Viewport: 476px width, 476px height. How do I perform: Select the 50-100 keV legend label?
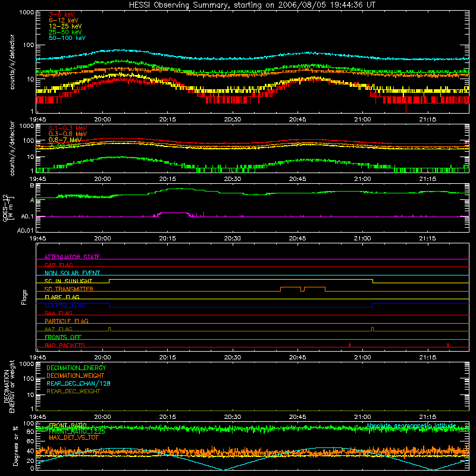click(67, 38)
